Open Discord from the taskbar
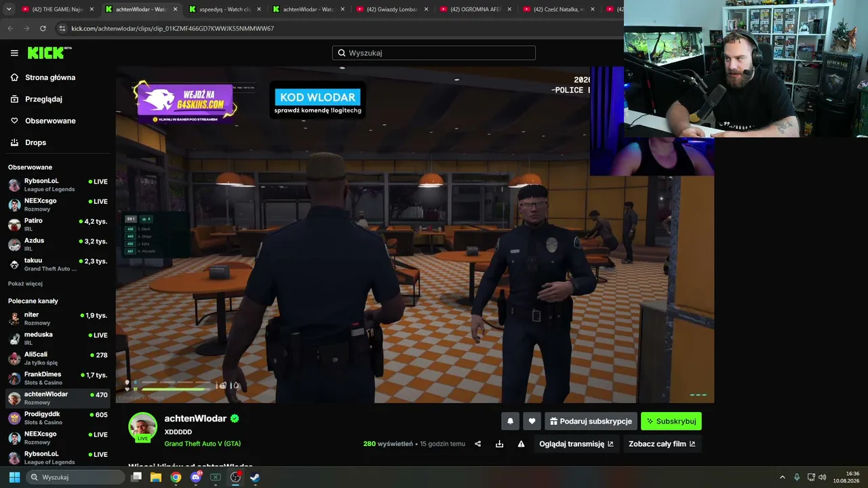Screen dimensions: 868x488 (x=196, y=477)
